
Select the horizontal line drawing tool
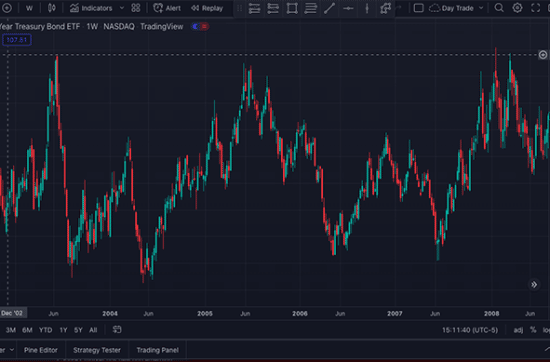348,8
